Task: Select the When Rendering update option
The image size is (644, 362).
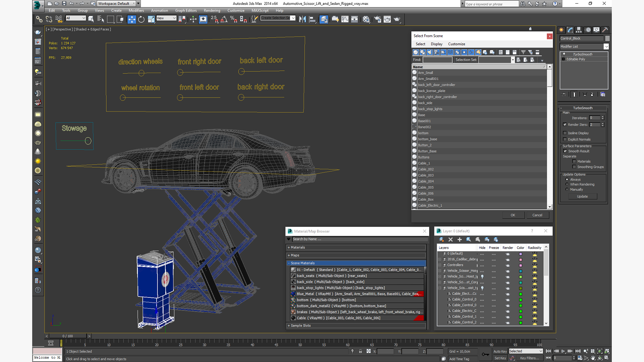Action: pyautogui.click(x=567, y=184)
